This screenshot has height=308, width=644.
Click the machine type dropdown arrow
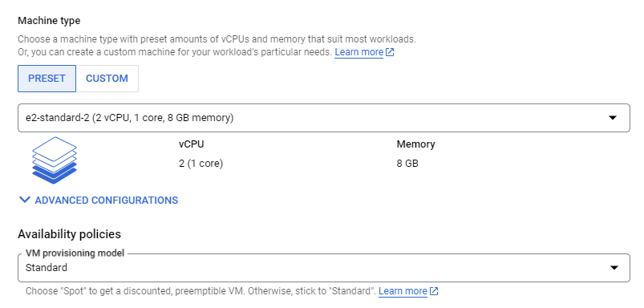pos(613,118)
